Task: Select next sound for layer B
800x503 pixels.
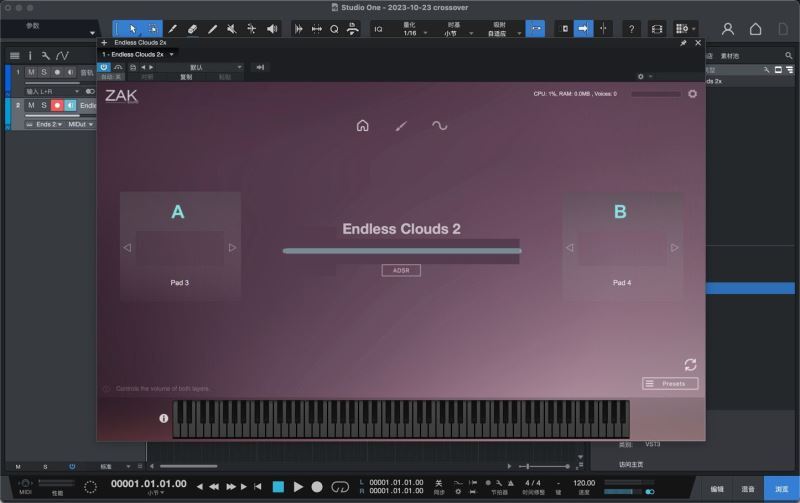Action: pyautogui.click(x=674, y=247)
